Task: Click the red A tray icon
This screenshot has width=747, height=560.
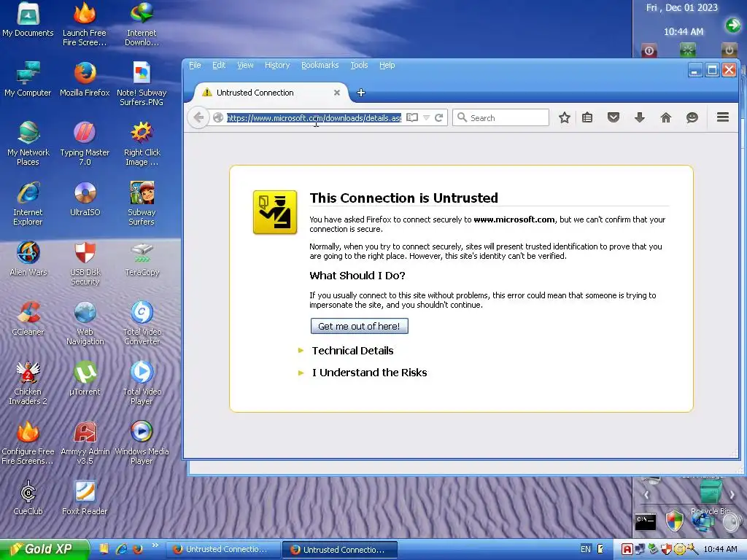Action: tap(627, 550)
